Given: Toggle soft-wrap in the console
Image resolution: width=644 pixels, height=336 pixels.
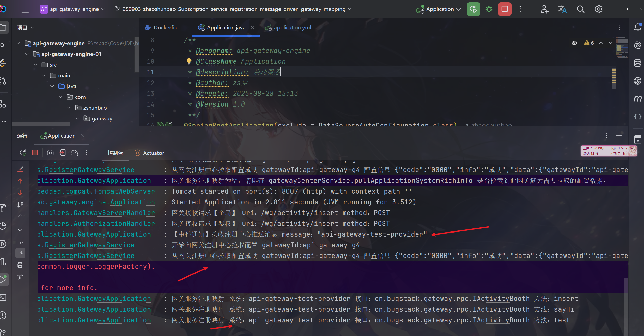Looking at the screenshot, I should click(20, 241).
